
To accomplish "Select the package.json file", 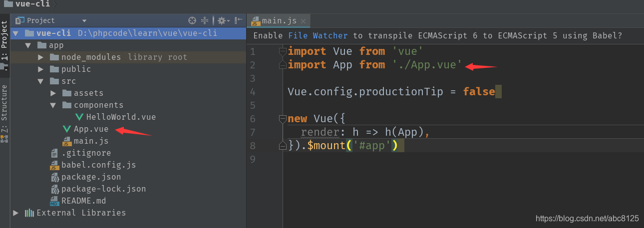I will pos(91,177).
